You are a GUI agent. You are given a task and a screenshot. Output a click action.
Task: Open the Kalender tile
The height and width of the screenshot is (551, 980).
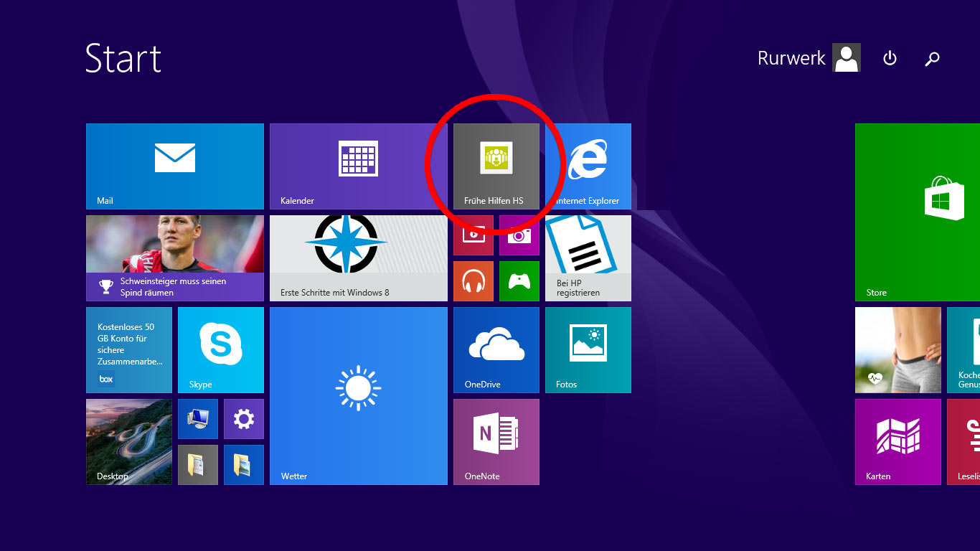click(359, 166)
